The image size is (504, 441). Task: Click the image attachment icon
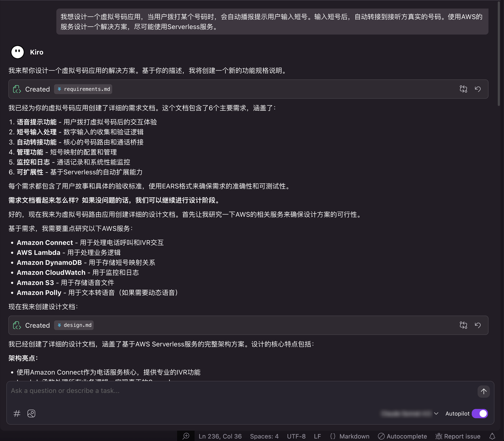click(x=31, y=414)
